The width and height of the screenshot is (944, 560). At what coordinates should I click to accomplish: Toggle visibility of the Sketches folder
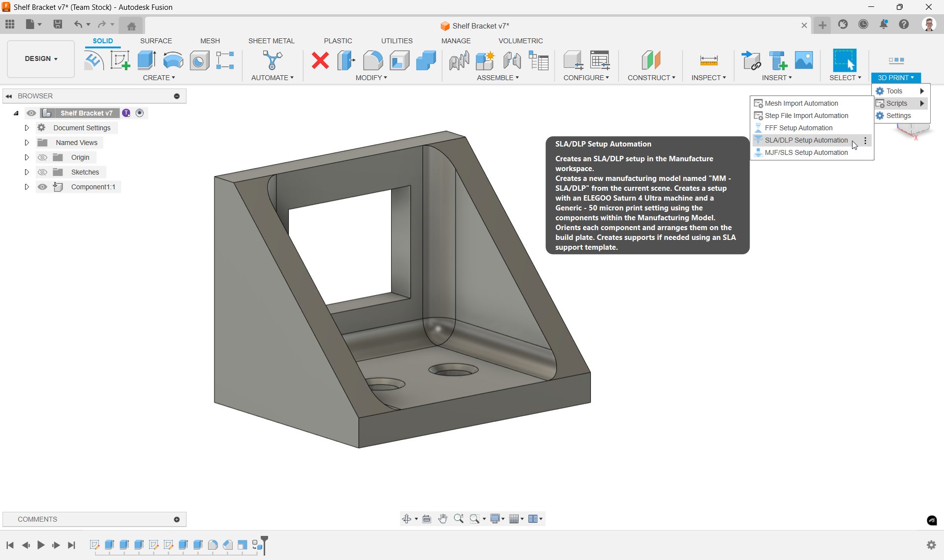click(43, 172)
